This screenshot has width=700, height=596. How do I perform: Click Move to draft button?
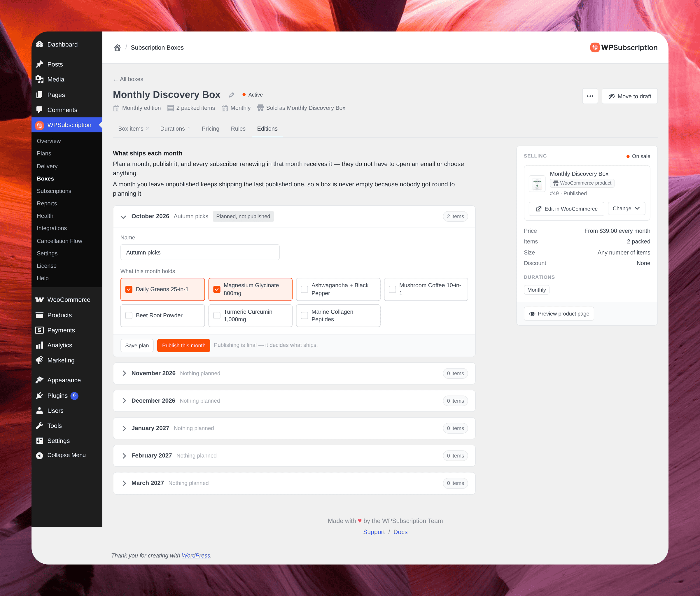click(629, 96)
